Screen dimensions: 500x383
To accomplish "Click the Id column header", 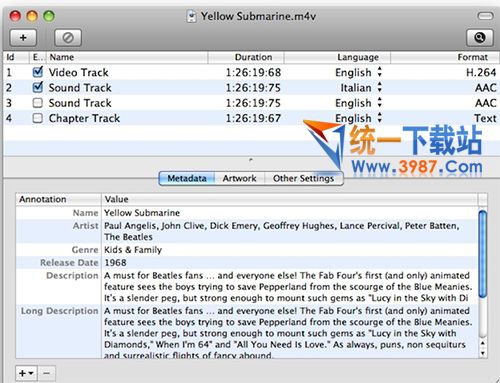I will point(15,57).
